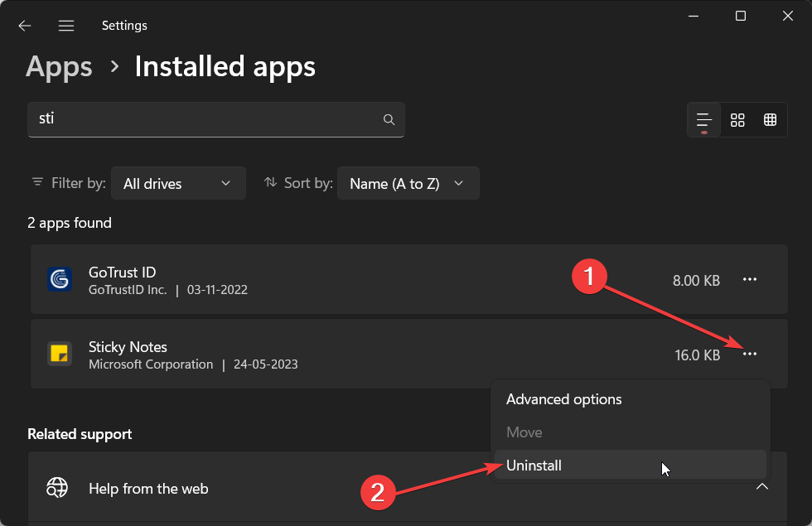Click the Help from the web label
Viewport: 812px width, 526px height.
coord(148,489)
